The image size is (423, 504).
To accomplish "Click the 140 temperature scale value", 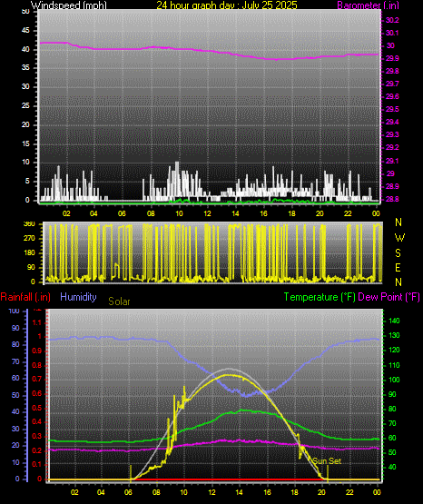I will [394, 321].
